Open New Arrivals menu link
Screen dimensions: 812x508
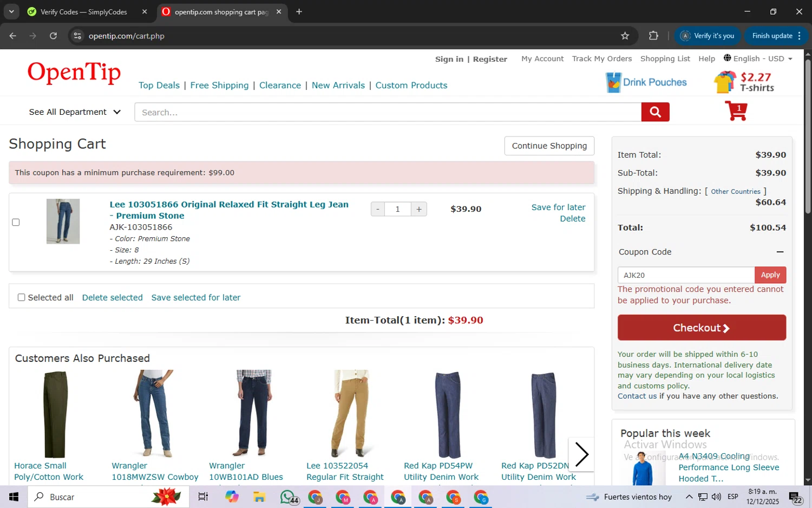338,85
